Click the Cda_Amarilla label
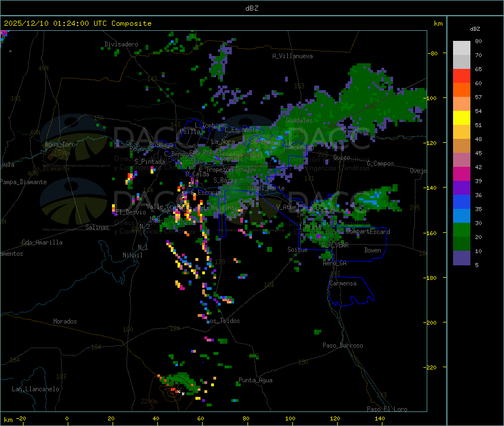This screenshot has height=426, width=504. pos(42,242)
